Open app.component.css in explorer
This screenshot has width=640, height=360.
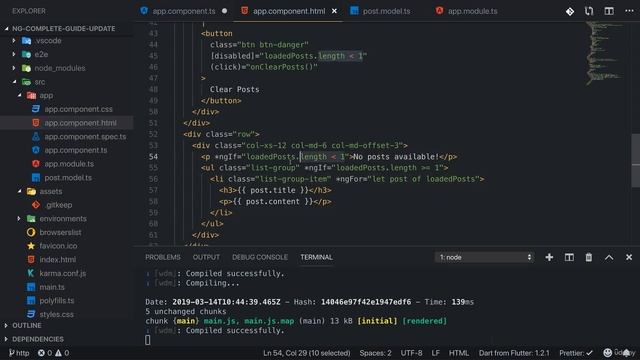(x=78, y=109)
